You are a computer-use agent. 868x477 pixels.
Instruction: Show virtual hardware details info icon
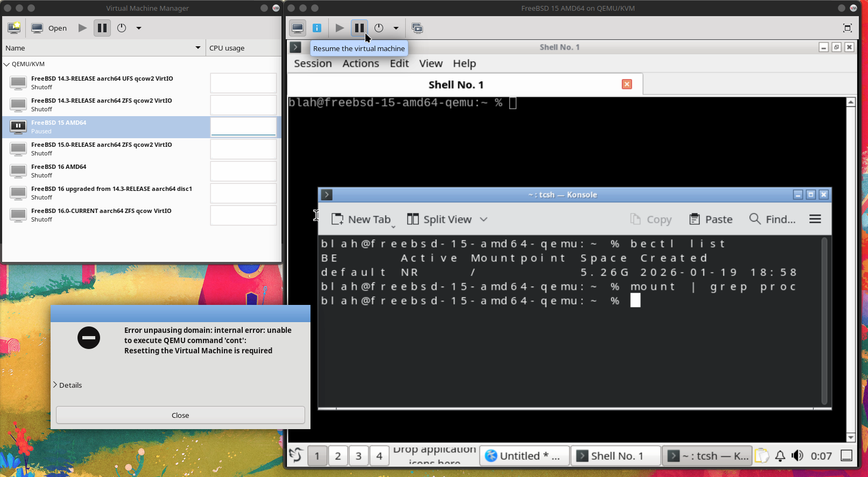coord(317,28)
